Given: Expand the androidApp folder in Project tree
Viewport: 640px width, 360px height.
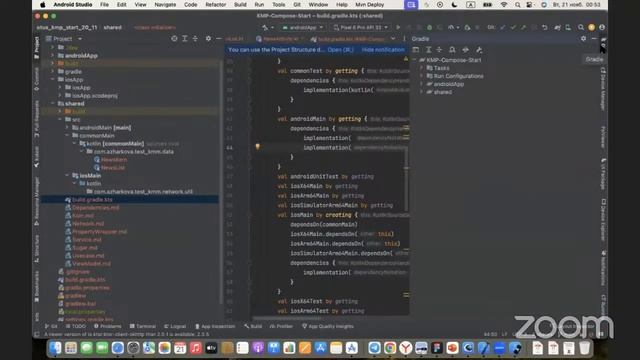Looking at the screenshot, I should click(x=52, y=56).
